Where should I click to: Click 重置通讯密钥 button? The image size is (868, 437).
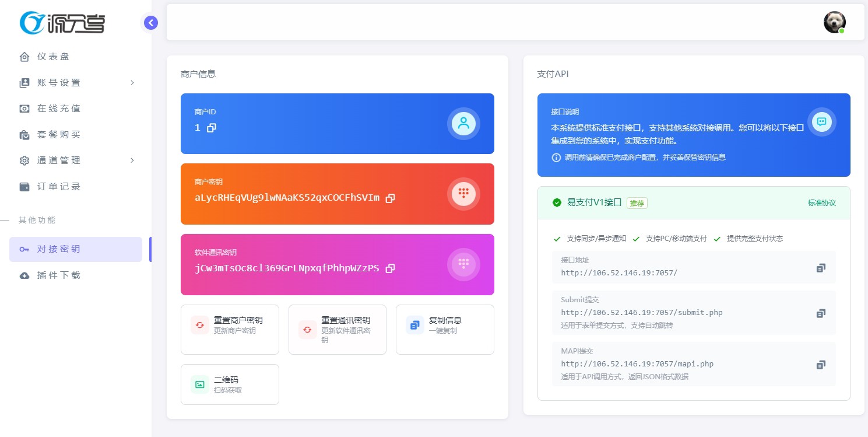(x=337, y=329)
